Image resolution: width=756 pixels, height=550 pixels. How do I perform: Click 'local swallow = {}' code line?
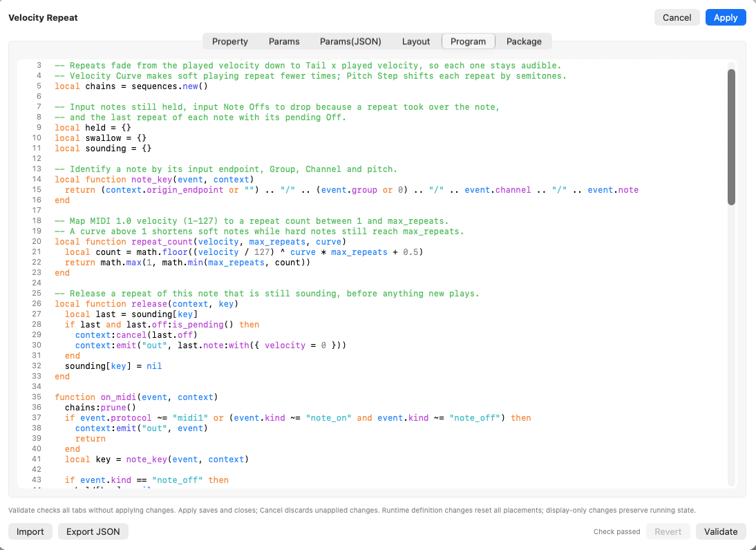tap(100, 138)
